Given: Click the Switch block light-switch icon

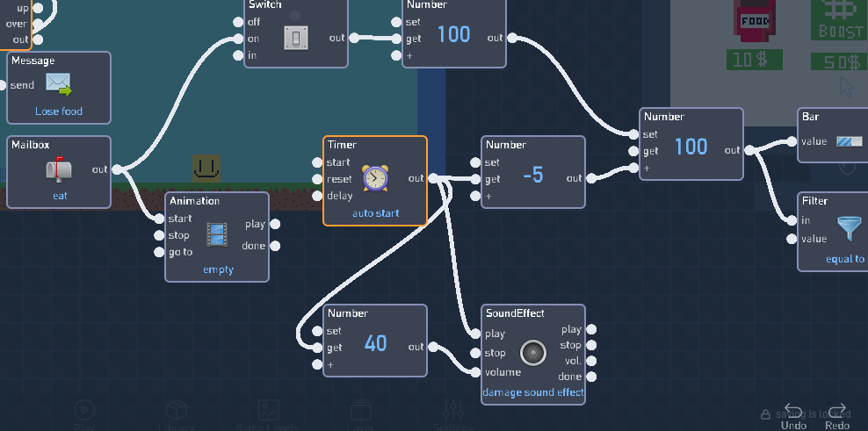Looking at the screenshot, I should click(x=295, y=38).
